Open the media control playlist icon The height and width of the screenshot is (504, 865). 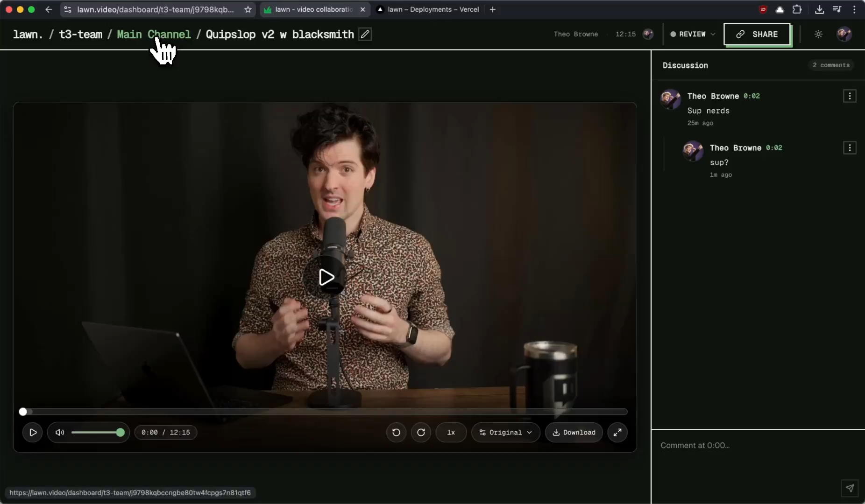coord(837,9)
